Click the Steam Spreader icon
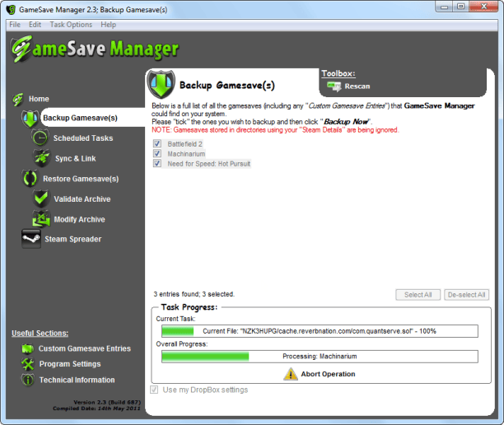This screenshot has width=504, height=425. (31, 239)
